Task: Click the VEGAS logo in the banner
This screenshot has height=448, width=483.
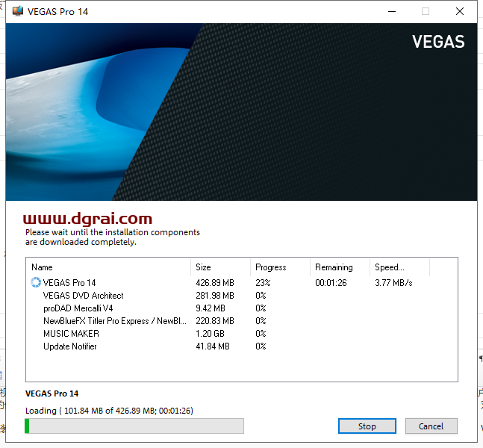Action: point(438,42)
